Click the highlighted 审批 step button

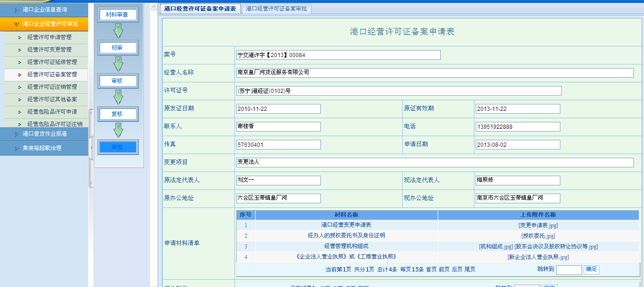pyautogui.click(x=118, y=147)
